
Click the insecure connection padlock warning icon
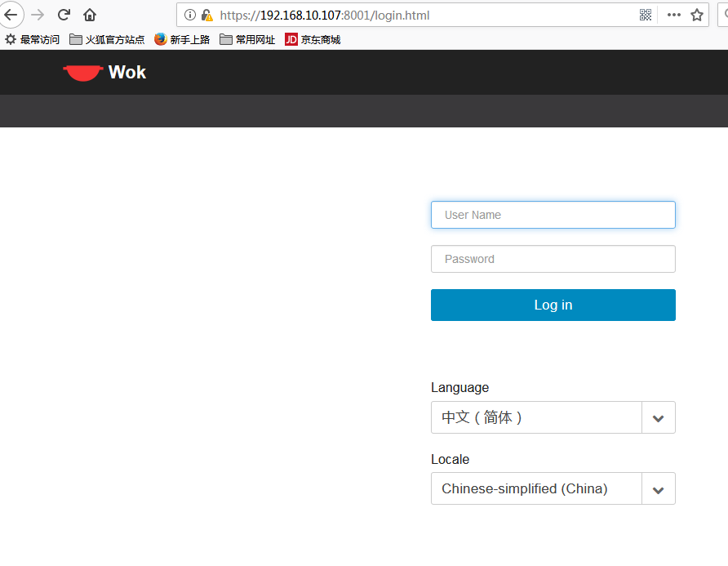point(207,15)
